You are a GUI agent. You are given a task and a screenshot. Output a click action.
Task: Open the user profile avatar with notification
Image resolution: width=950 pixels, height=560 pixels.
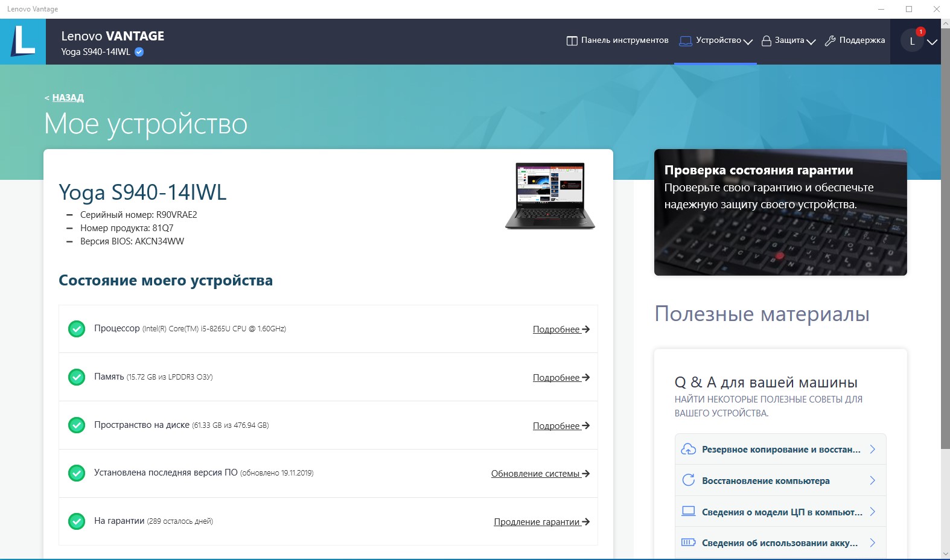pyautogui.click(x=912, y=41)
